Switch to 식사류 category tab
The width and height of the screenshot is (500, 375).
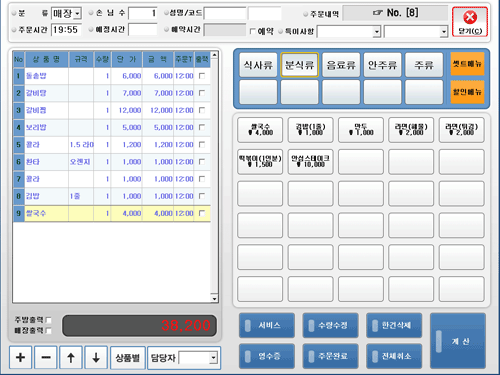[x=258, y=65]
